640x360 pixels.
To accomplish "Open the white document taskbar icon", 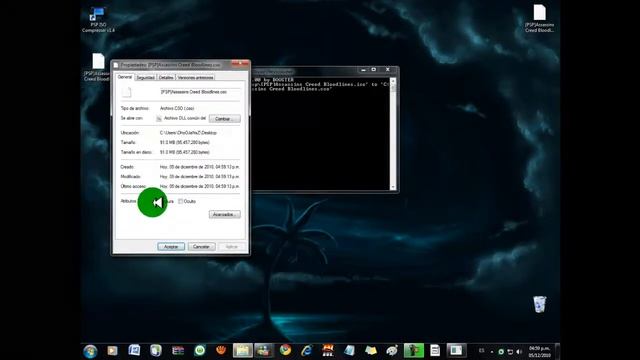I will [435, 351].
